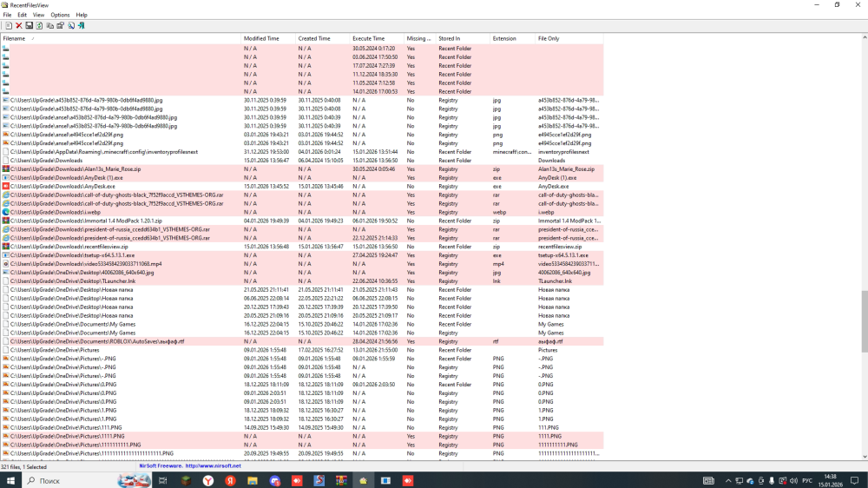The height and width of the screenshot is (488, 868).
Task: Click the file icon of the AnyDesk.exe row
Action: 5,187
